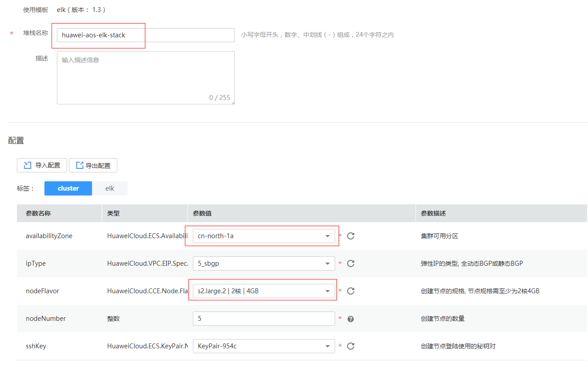This screenshot has height=371, width=588.
Task: Open the 5_sbgp ipType dropdown
Action: 264,263
